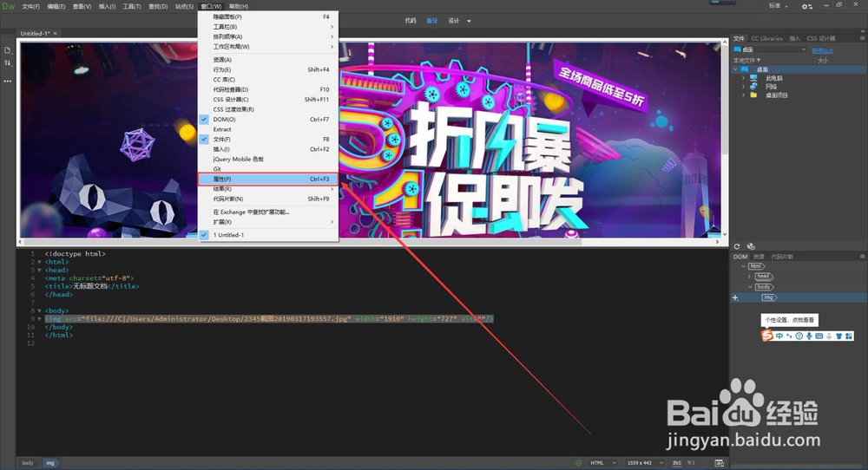Screen dimensions: 868x470
Task: Open the 标准 workspace dropdown
Action: [x=777, y=5]
